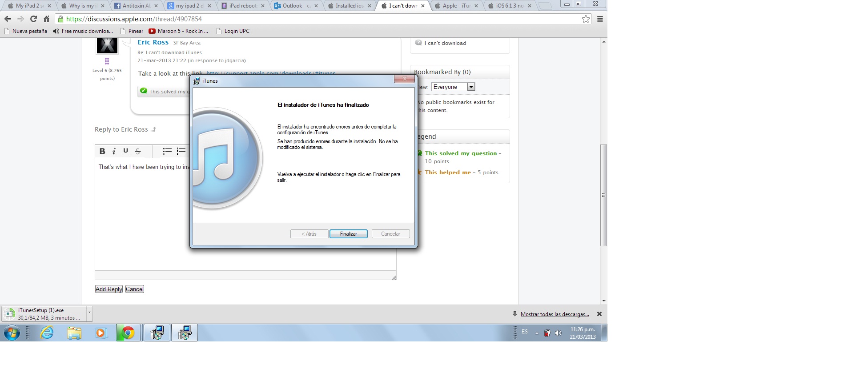Viewport: 868px width, 377px height.
Task: Show hidden system tray icons
Action: [x=537, y=333]
